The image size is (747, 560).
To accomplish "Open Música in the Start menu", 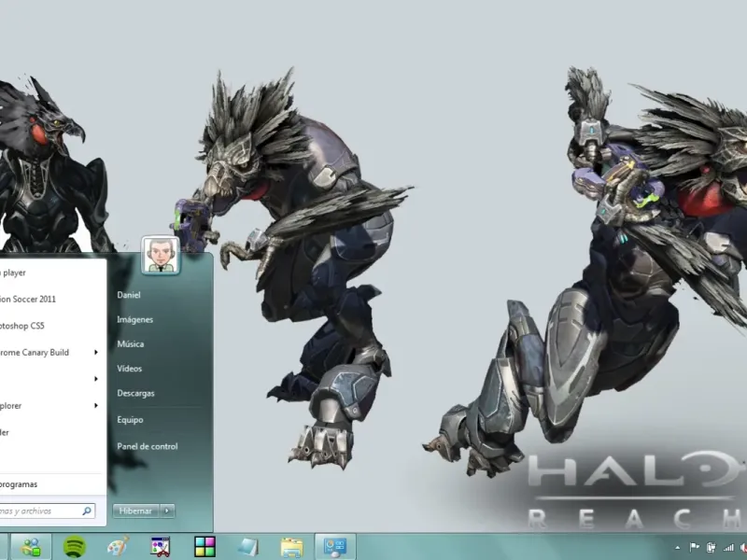I will tap(131, 343).
